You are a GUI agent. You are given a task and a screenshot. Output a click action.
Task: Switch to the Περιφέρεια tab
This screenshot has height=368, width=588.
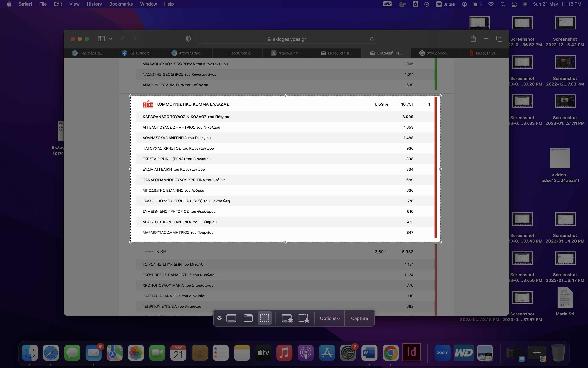click(88, 53)
